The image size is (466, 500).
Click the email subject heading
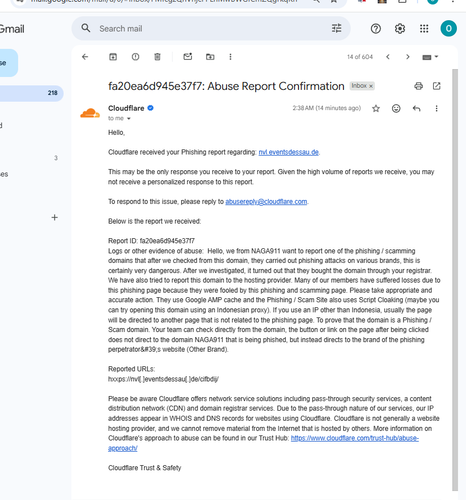[x=226, y=86]
